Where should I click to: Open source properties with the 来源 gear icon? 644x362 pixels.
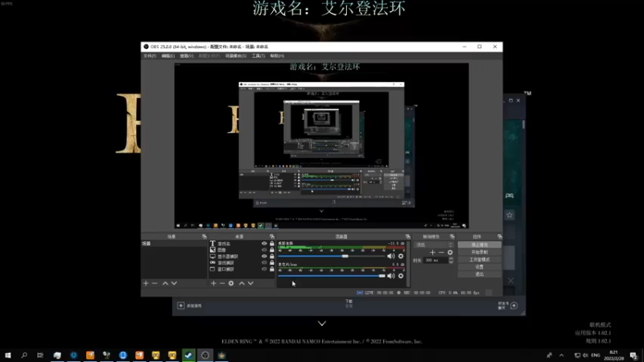231,283
